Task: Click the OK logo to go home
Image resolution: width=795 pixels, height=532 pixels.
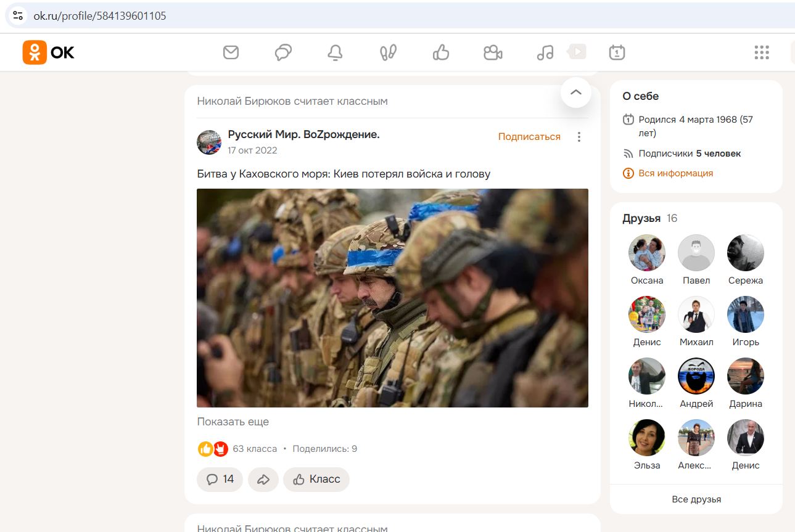Action: (49, 53)
